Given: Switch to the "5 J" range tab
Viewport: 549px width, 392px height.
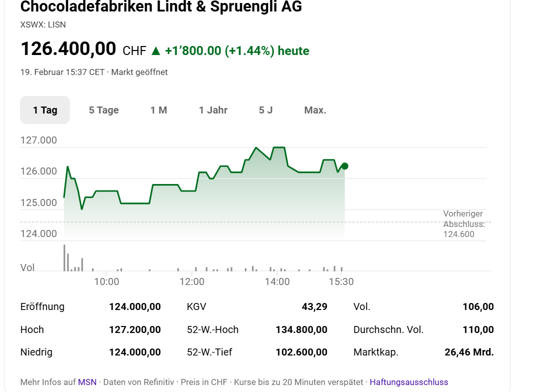Looking at the screenshot, I should point(265,110).
